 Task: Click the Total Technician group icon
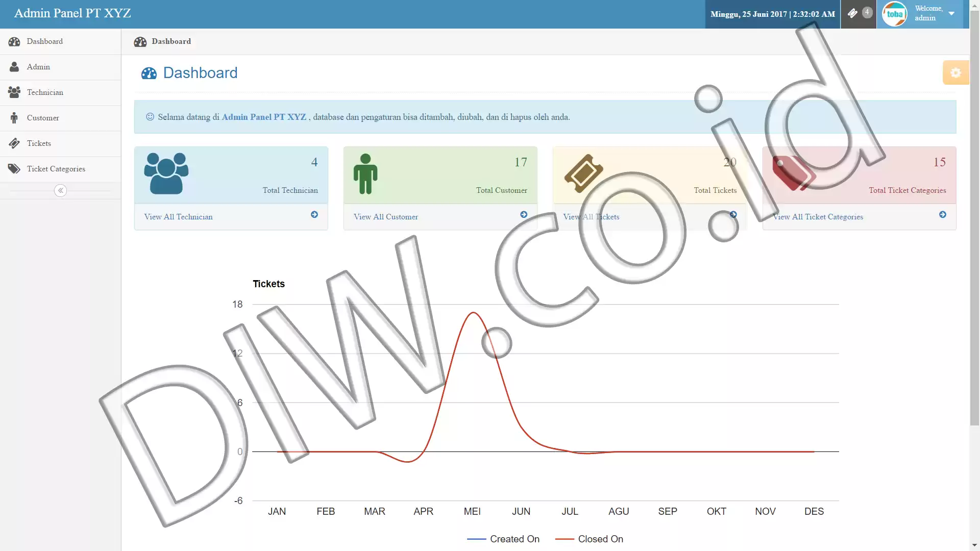click(166, 173)
